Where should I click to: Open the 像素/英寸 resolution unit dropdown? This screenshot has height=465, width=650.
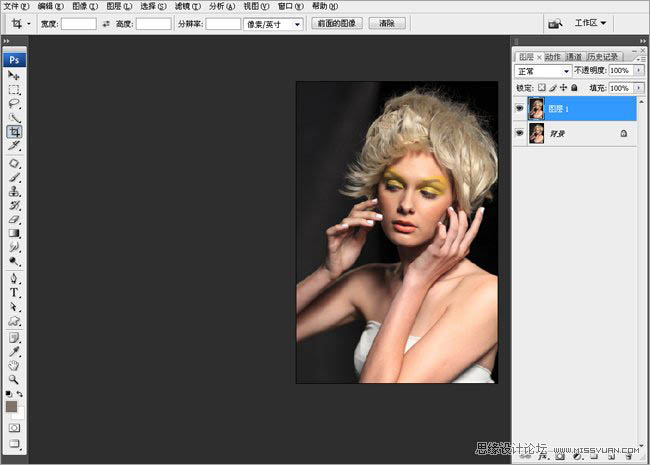[273, 23]
